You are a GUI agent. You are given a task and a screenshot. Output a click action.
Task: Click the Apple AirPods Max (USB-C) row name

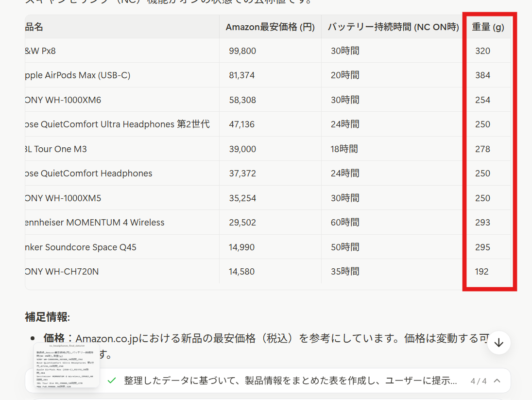(78, 75)
